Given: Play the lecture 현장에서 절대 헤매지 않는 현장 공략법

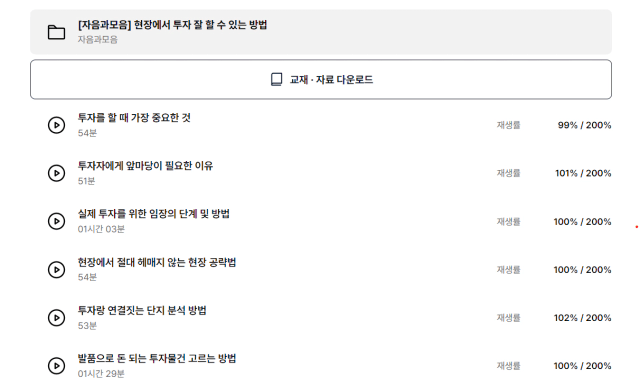Looking at the screenshot, I should point(56,269).
